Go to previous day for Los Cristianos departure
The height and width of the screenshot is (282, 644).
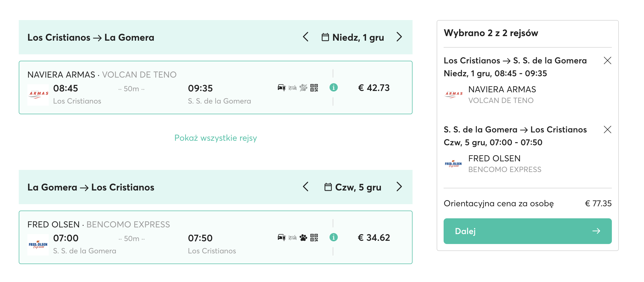pos(306,37)
